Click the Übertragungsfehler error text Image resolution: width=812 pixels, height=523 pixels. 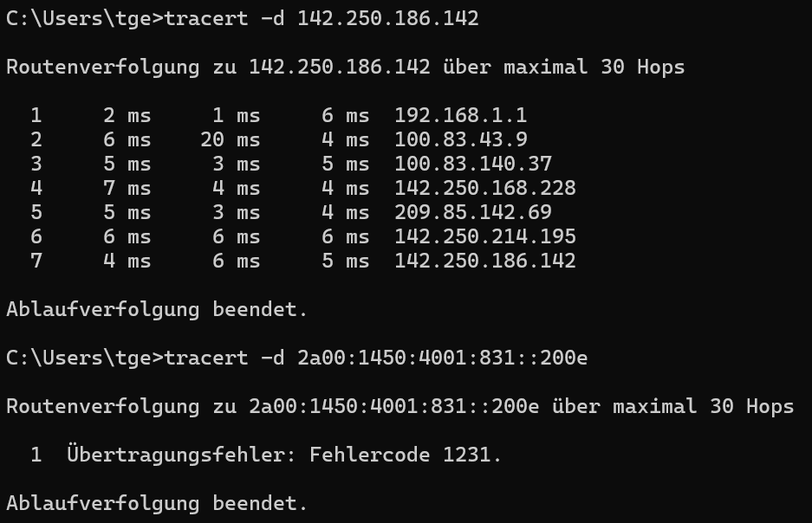pyautogui.click(x=181, y=455)
